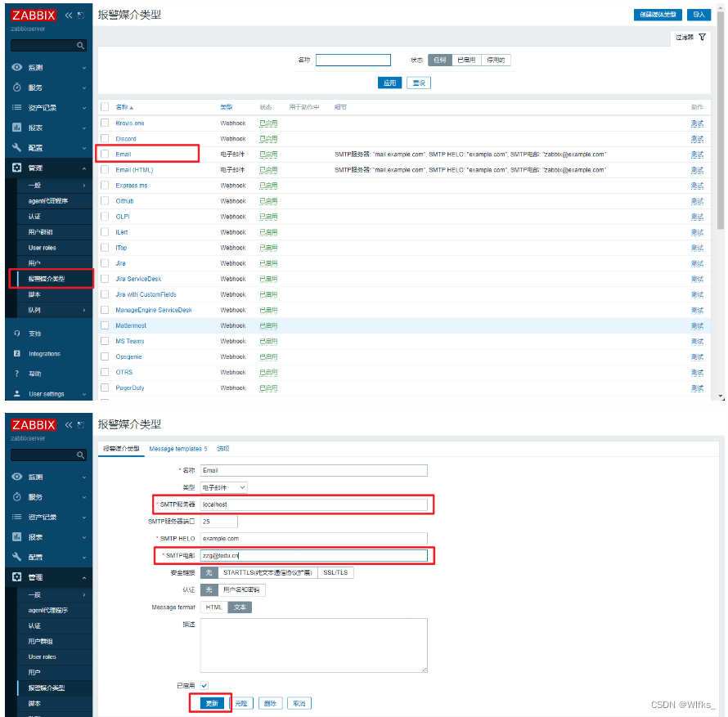Open the 选项 tab
The image size is (728, 717).
click(223, 449)
